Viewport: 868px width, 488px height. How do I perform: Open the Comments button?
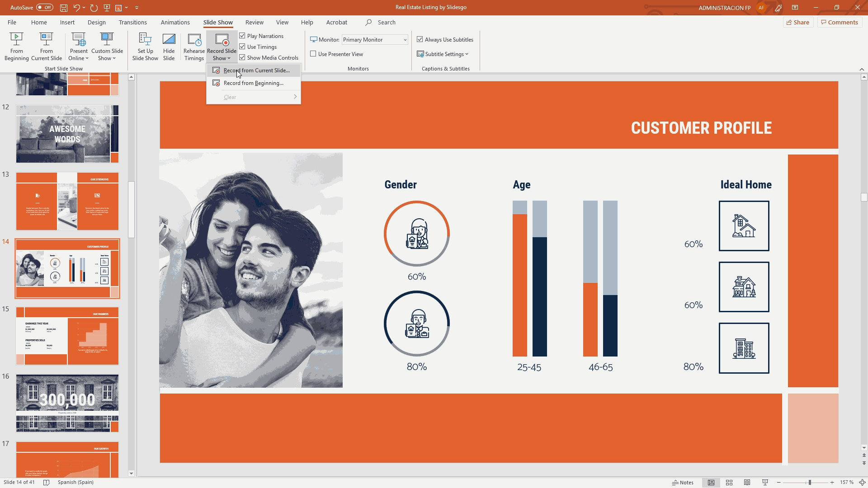(840, 22)
